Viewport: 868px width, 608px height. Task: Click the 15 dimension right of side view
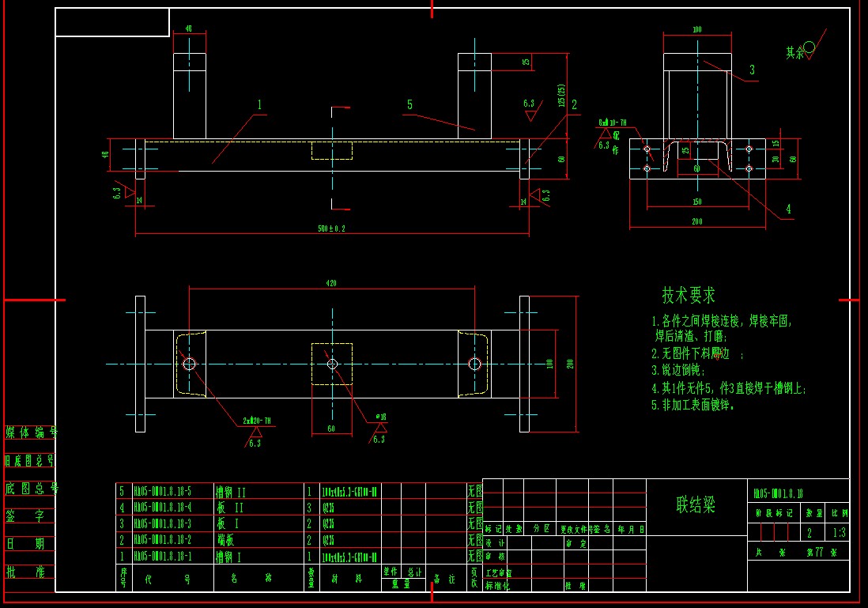[x=776, y=143]
